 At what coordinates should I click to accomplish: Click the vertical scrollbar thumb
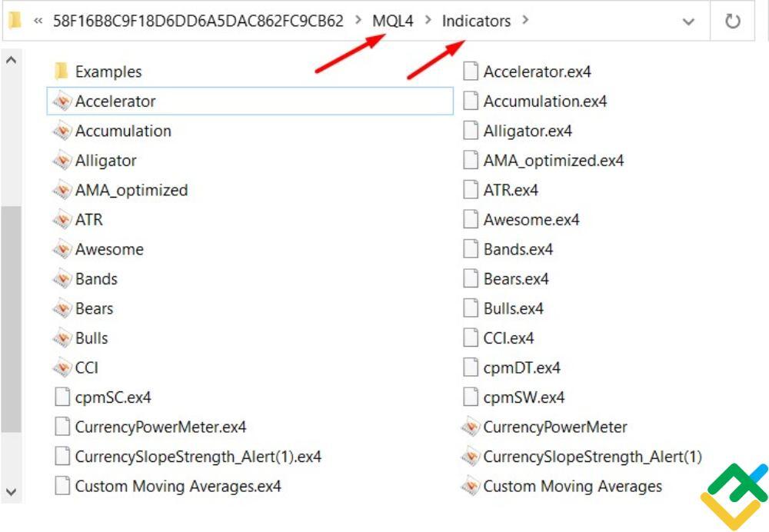(x=11, y=319)
